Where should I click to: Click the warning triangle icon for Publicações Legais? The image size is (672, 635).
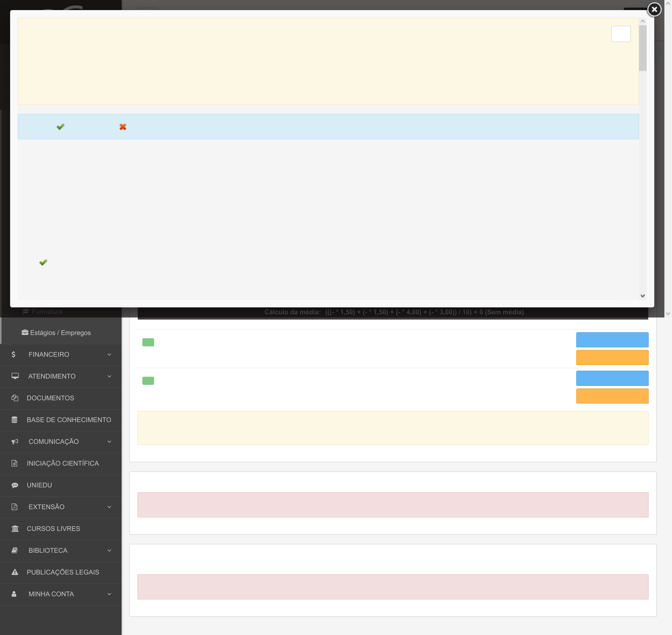point(15,572)
